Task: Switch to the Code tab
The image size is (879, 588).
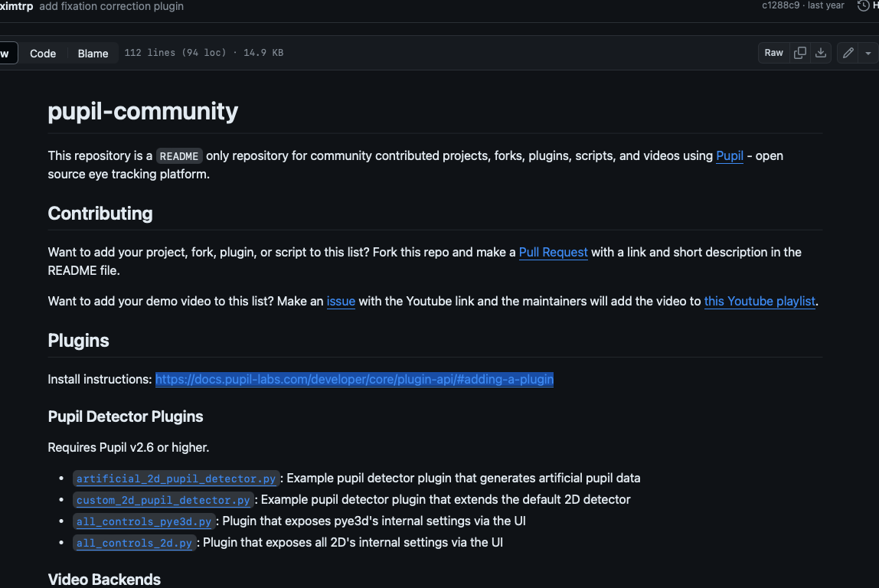Action: point(43,54)
